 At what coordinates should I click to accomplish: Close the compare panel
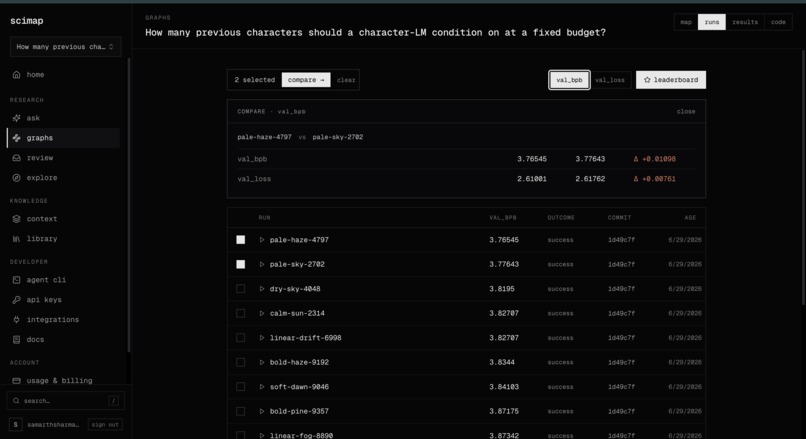click(x=686, y=112)
